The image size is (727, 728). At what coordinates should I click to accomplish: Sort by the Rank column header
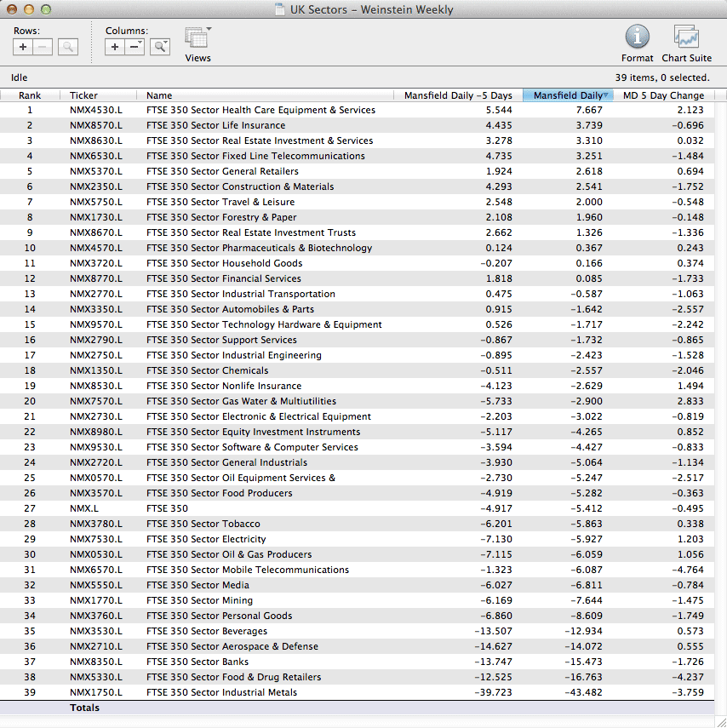(30, 95)
